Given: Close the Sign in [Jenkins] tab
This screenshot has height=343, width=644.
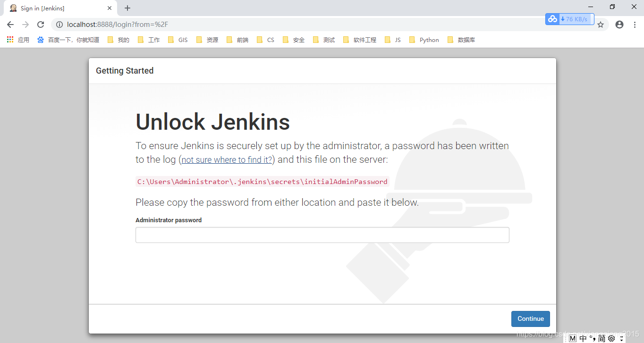Looking at the screenshot, I should 110,8.
